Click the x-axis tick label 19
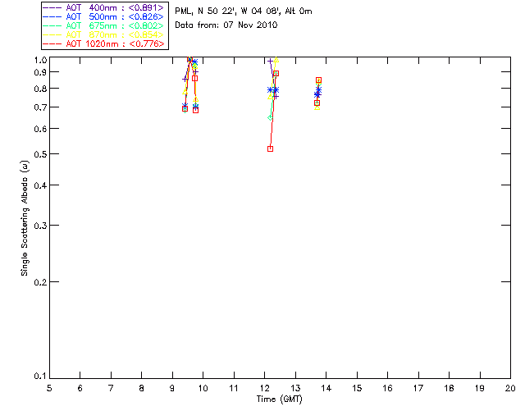Viewport: 525px width, 420px height. 480,388
